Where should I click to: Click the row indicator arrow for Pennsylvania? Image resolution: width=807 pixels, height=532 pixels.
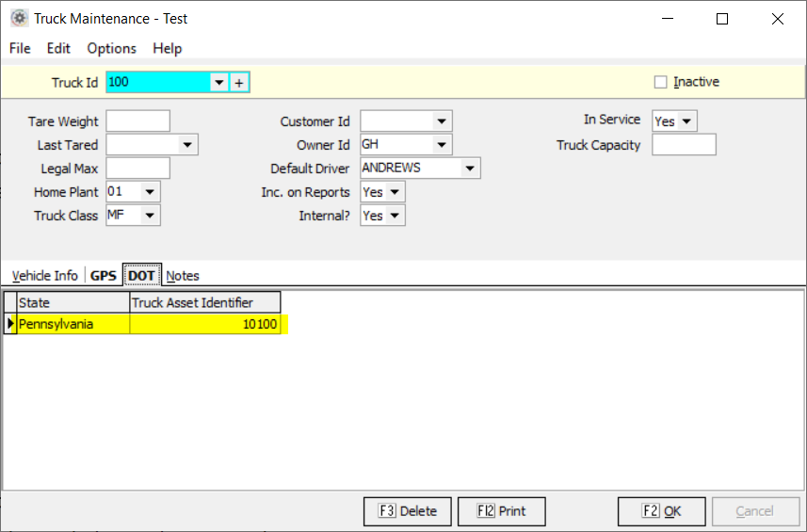10,324
